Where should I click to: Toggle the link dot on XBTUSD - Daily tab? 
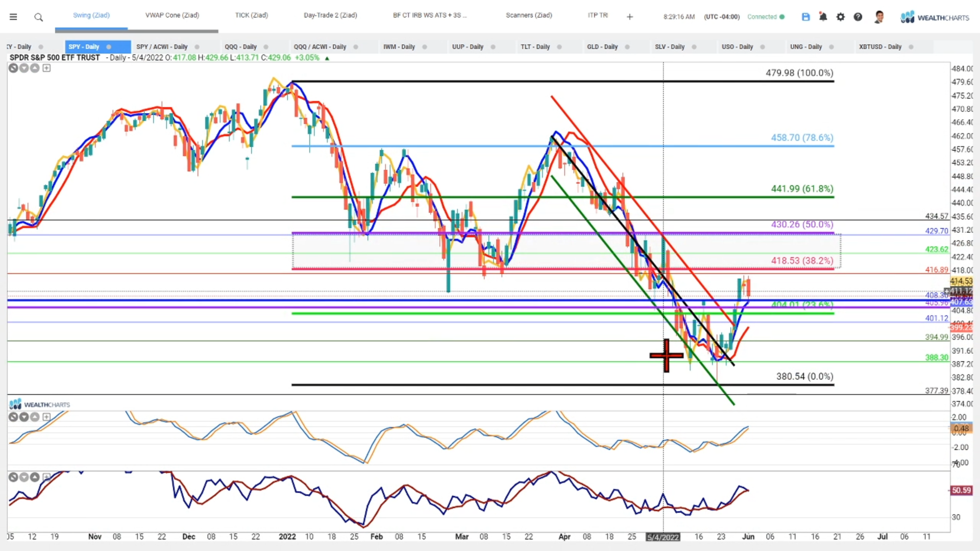tap(911, 47)
